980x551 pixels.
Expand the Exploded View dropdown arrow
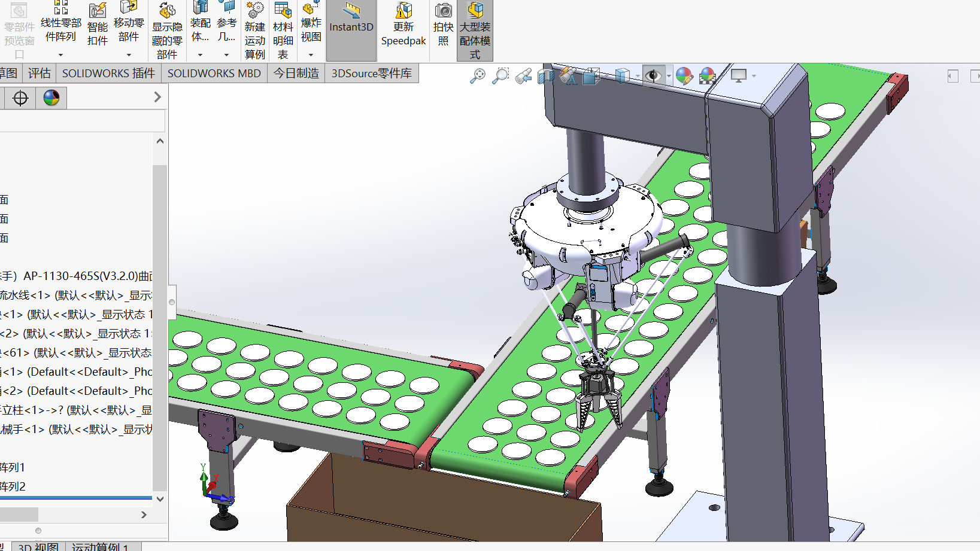tap(311, 55)
